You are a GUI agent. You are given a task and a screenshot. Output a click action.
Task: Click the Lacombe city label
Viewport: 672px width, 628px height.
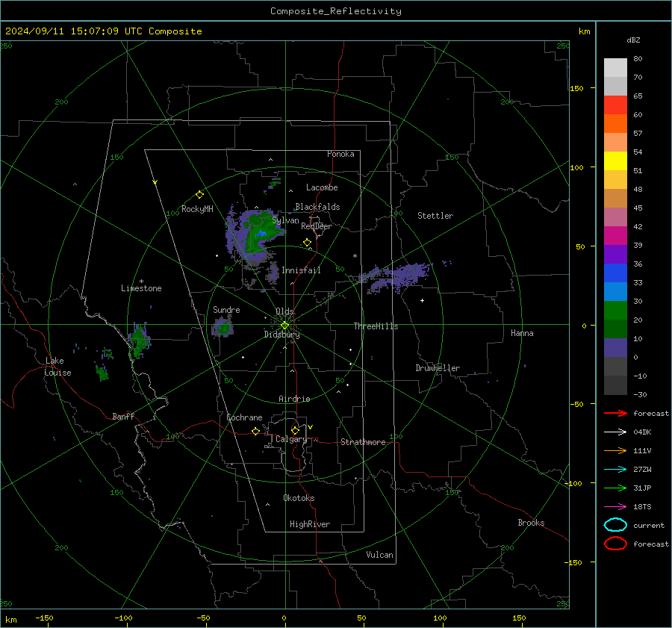point(322,187)
